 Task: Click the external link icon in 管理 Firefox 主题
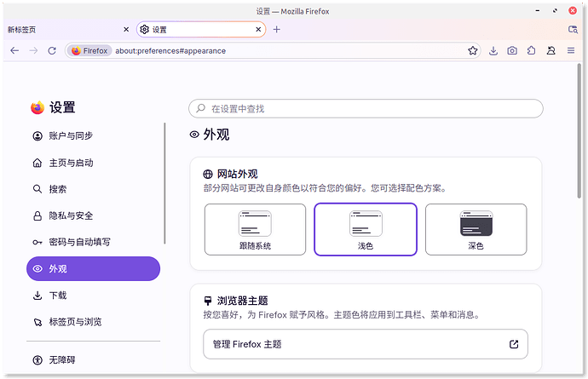click(x=514, y=344)
